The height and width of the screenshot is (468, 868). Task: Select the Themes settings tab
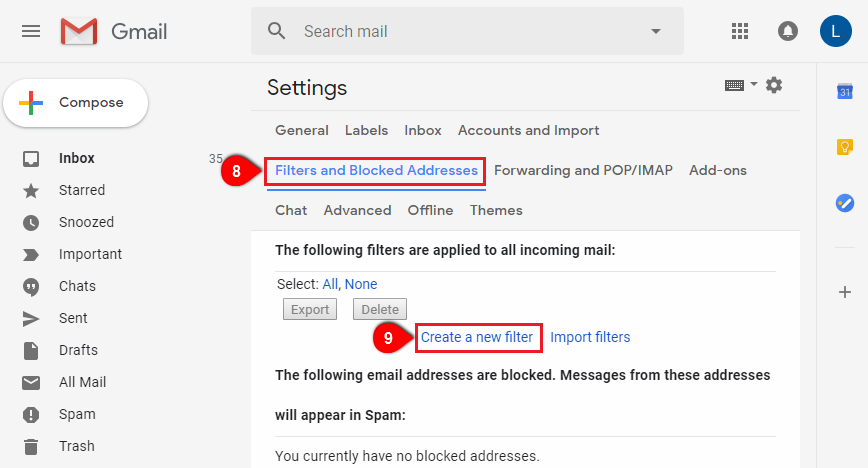[x=496, y=210]
